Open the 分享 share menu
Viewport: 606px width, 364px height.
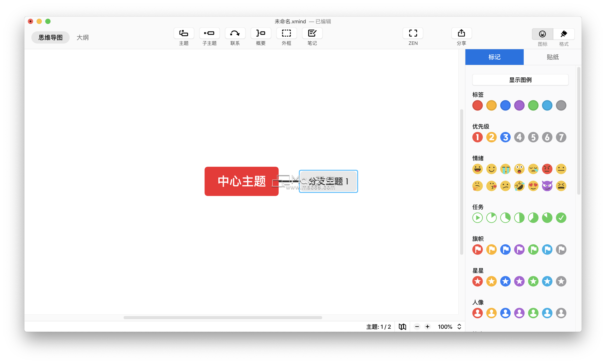coord(461,33)
